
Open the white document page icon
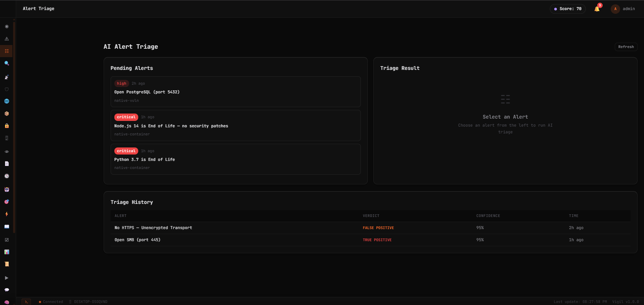coord(6,164)
